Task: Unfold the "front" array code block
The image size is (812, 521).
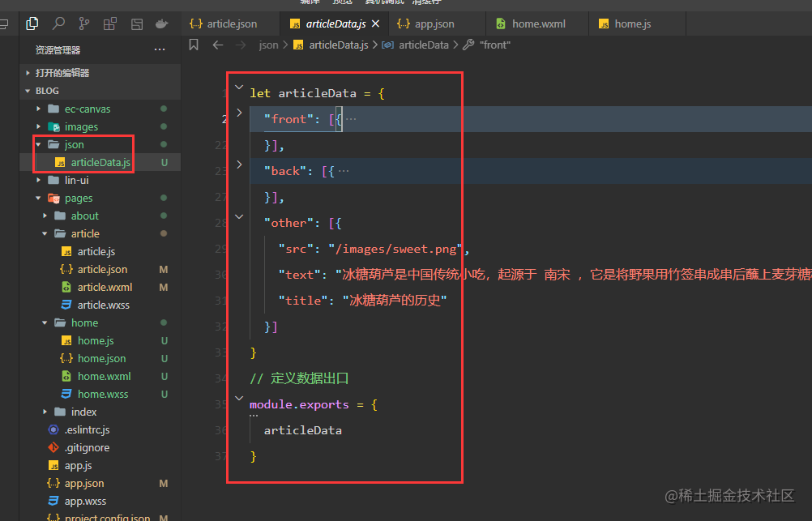Action: point(239,113)
